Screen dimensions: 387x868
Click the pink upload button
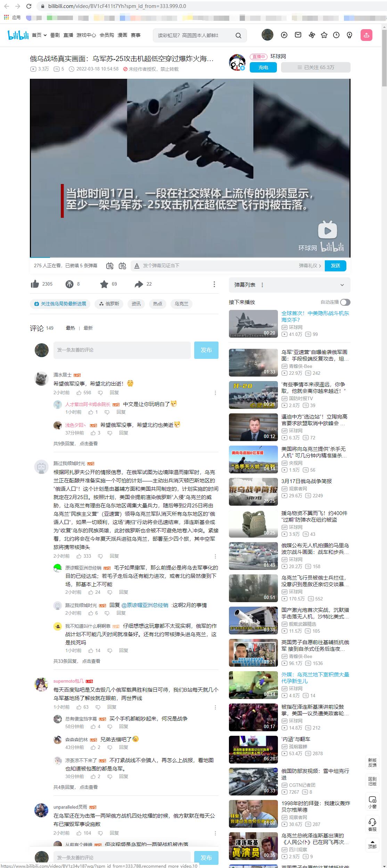367,35
